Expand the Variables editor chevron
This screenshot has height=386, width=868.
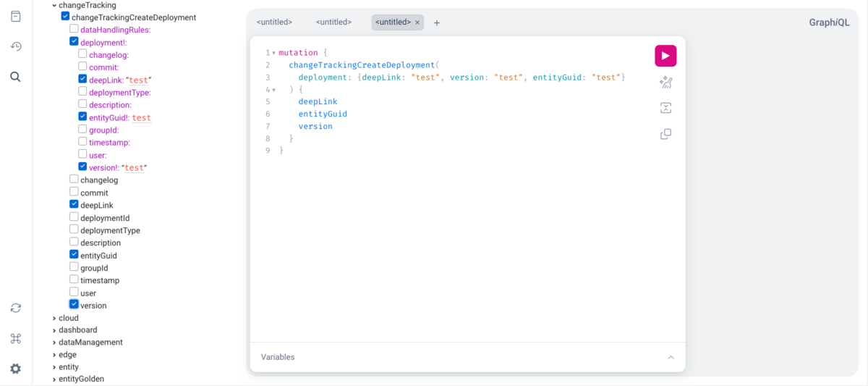pyautogui.click(x=671, y=357)
